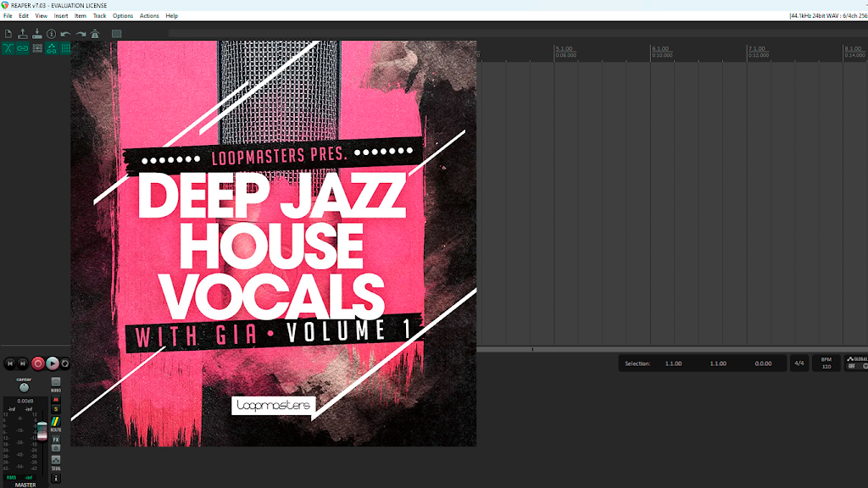
Task: Click the redo arrow icon
Action: point(81,34)
